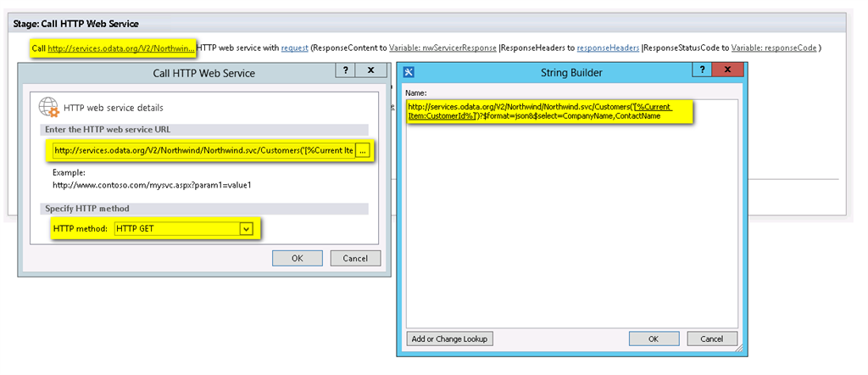Click the 'HTTP method:' label
The width and height of the screenshot is (868, 375).
81,227
